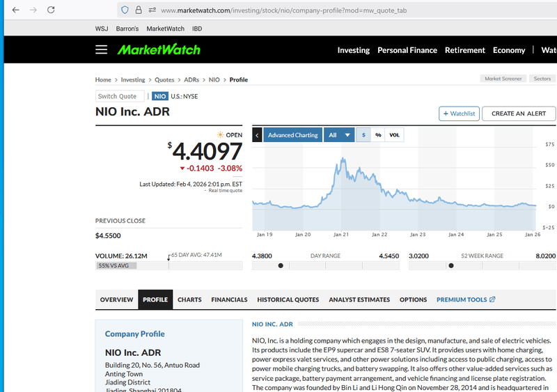Click the NIO ticker badge

160,96
